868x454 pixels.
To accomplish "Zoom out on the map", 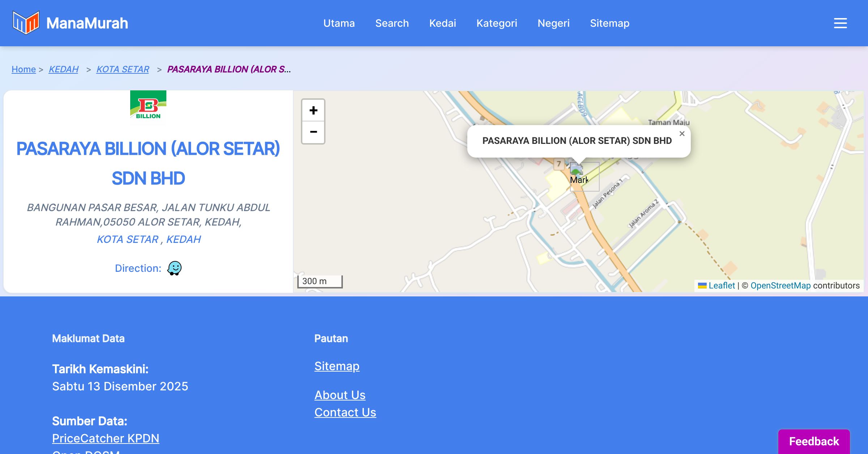I will 313,132.
